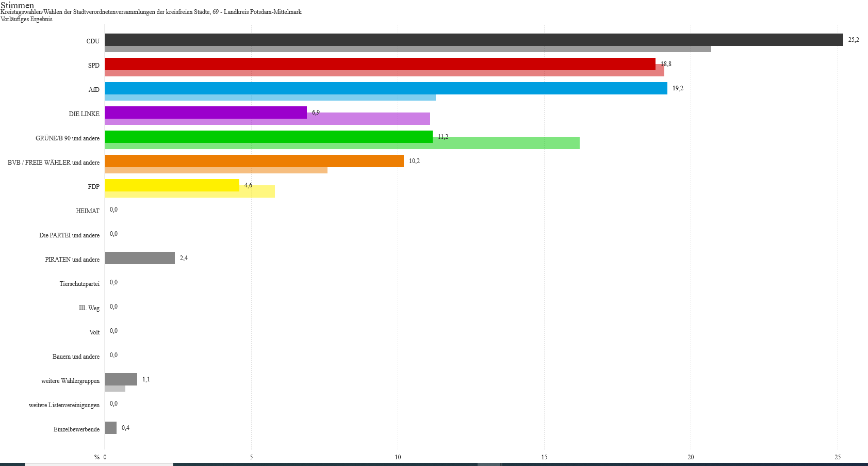Click the FDP value '4,6'
This screenshot has height=466, width=868.
coord(248,185)
